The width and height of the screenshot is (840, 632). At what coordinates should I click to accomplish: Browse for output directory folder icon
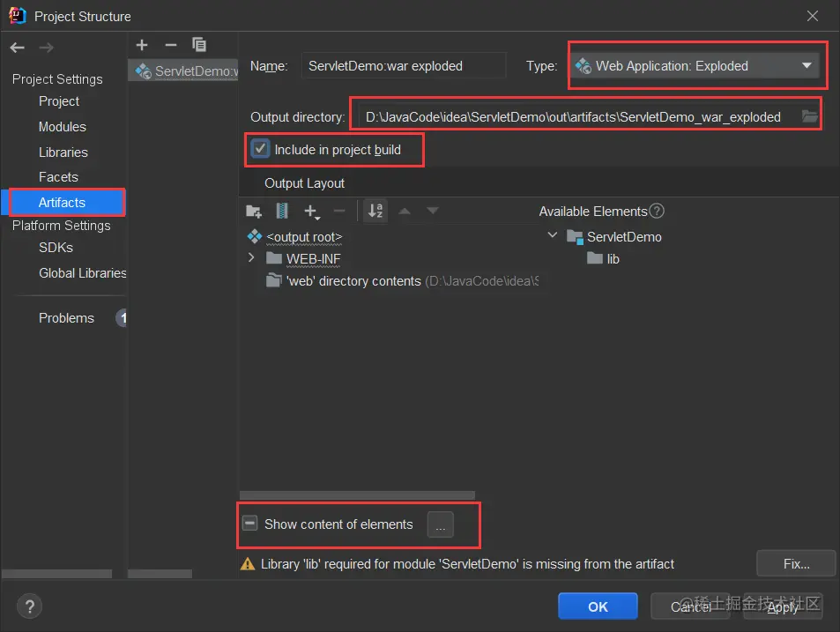[809, 116]
